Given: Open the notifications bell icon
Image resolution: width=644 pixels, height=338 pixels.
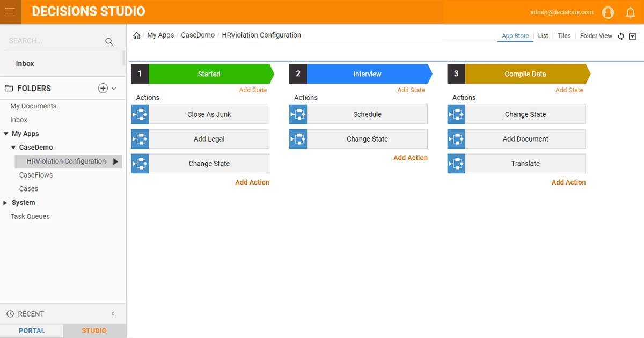Looking at the screenshot, I should click(x=631, y=12).
